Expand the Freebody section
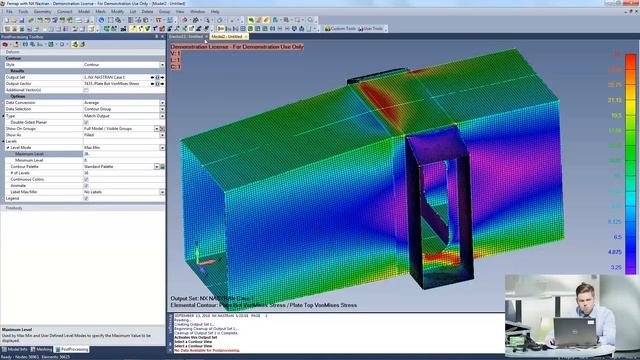The width and height of the screenshot is (640, 360). [14, 208]
